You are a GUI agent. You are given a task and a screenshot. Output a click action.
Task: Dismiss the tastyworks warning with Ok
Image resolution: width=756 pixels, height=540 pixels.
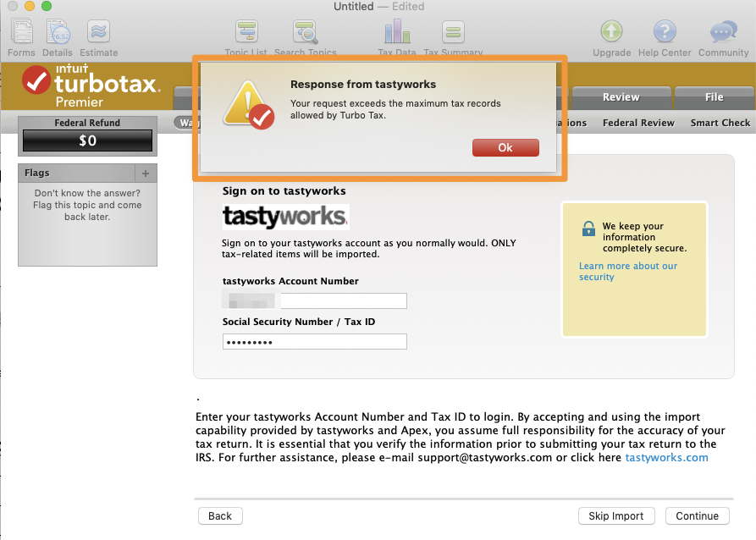pyautogui.click(x=505, y=146)
